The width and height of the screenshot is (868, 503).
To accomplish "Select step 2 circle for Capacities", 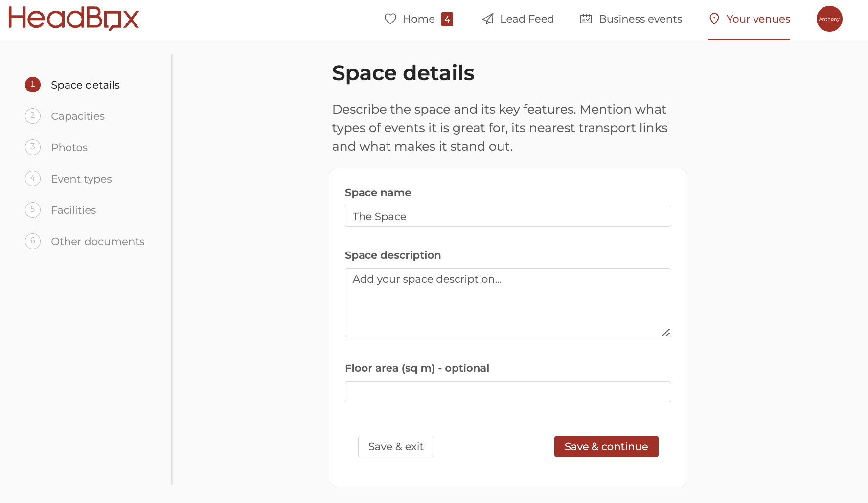I will [33, 116].
